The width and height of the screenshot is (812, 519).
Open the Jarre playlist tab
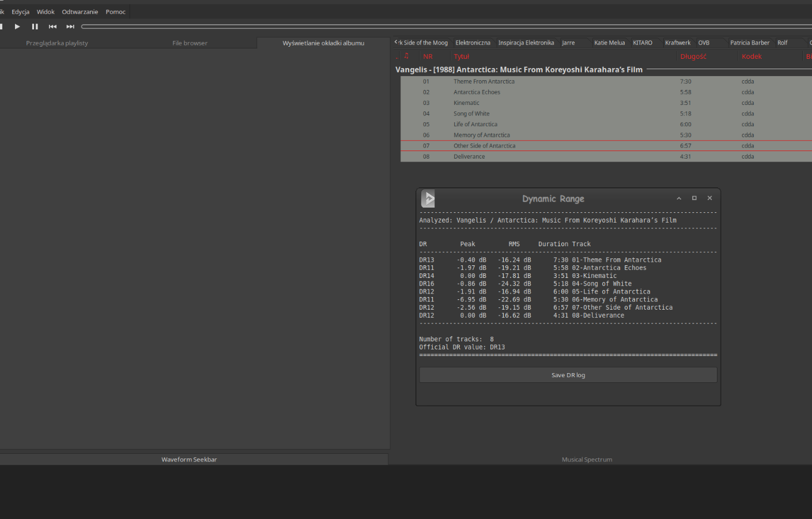click(x=568, y=43)
